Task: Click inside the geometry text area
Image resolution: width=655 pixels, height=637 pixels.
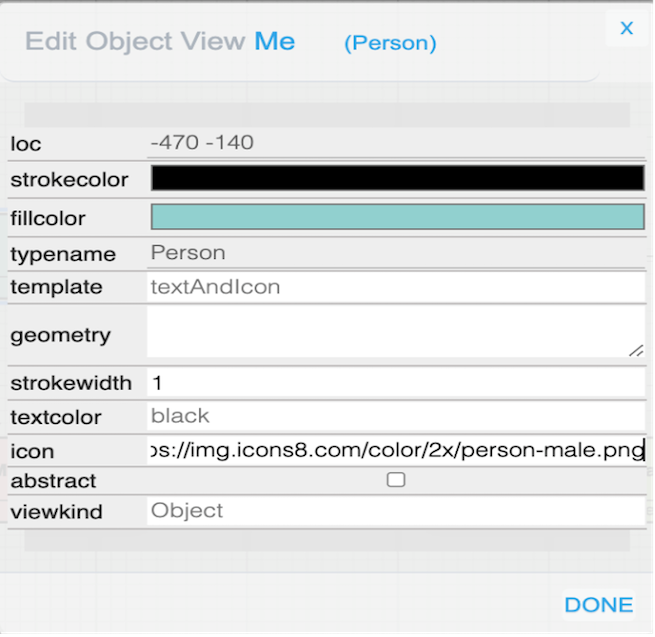Action: coord(396,332)
